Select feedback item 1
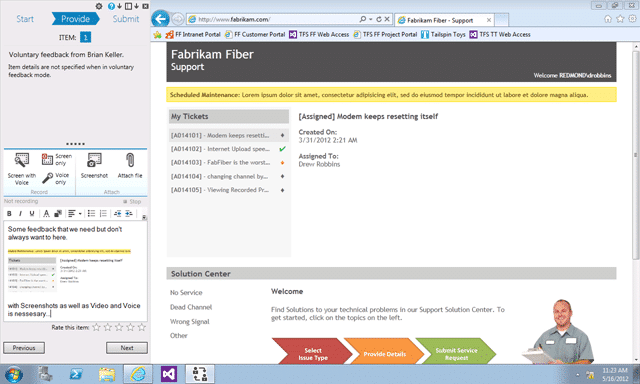Viewport: 640px width, 384px height. 85,37
